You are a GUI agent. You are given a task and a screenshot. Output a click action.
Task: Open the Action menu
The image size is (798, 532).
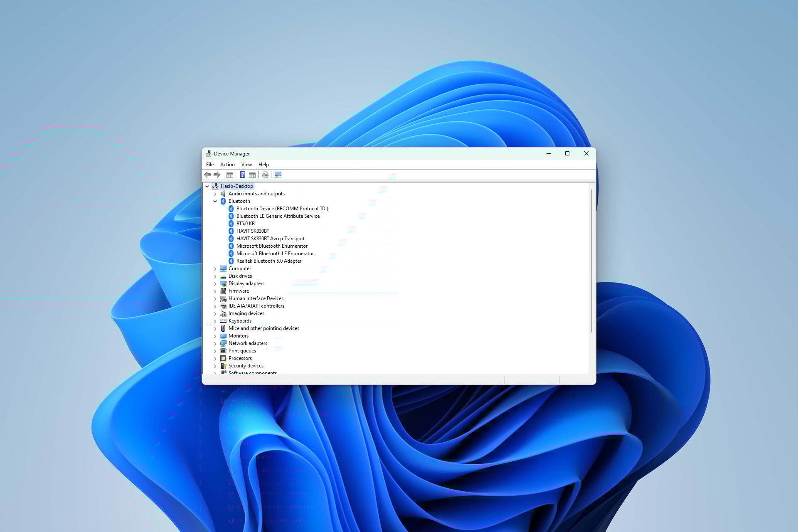click(227, 165)
